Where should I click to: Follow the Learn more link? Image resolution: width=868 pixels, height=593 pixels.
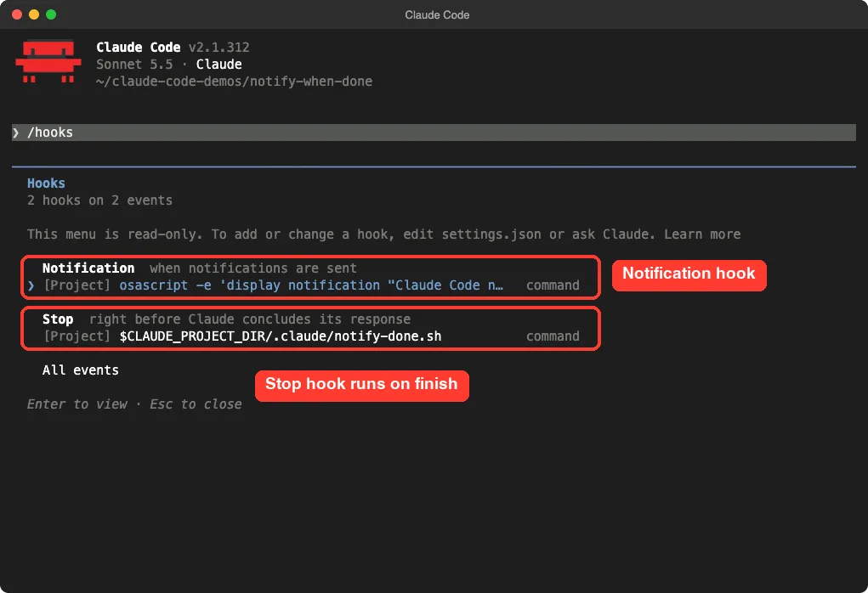[x=702, y=234]
